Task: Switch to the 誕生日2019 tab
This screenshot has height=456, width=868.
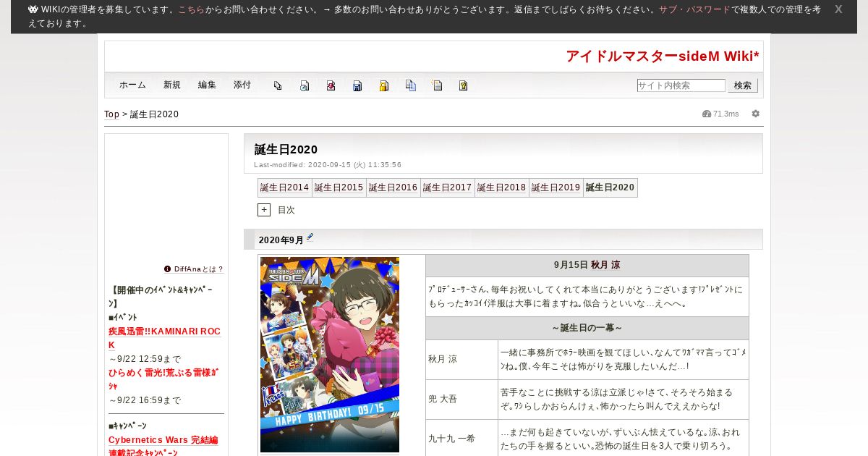Action: pos(556,187)
